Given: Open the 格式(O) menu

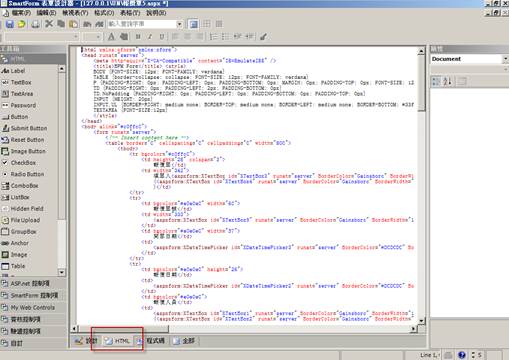Looking at the screenshot, I should click(x=104, y=13).
